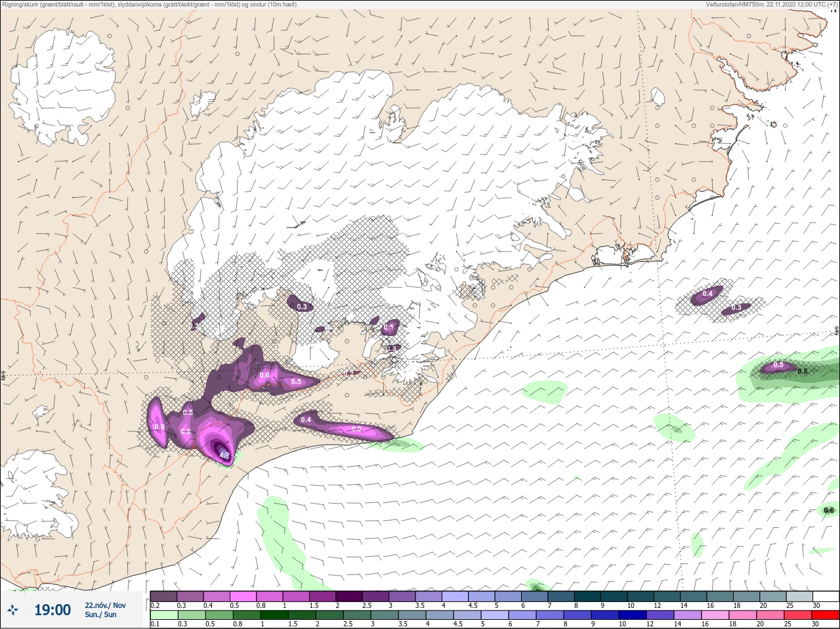Viewport: 840px width, 629px height.
Task: Click the 'Sun./ Sun' weekday label
Action: coord(100,615)
